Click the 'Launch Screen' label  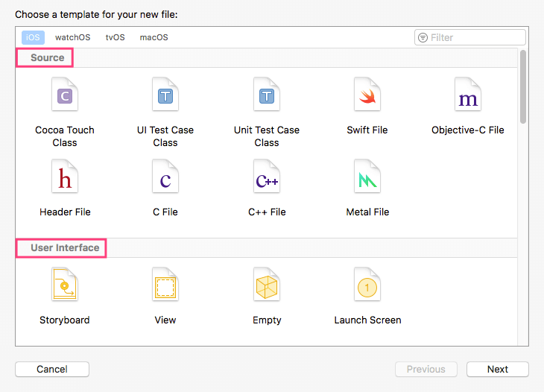[x=367, y=320]
